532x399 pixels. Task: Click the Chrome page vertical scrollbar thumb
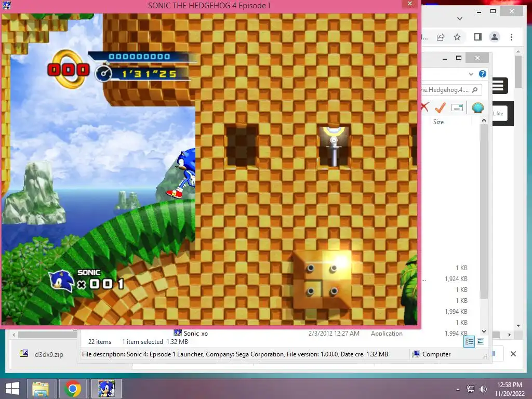coord(518,72)
